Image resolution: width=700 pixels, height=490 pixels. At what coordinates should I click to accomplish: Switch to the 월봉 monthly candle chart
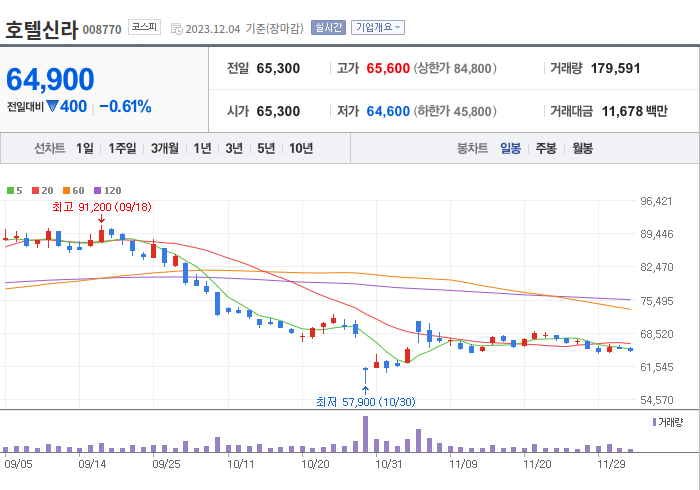pos(583,148)
